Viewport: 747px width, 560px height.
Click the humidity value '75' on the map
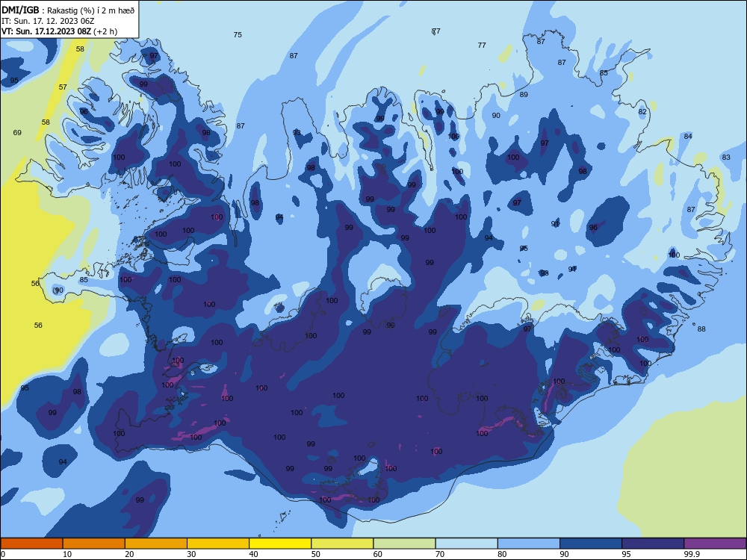pyautogui.click(x=238, y=35)
